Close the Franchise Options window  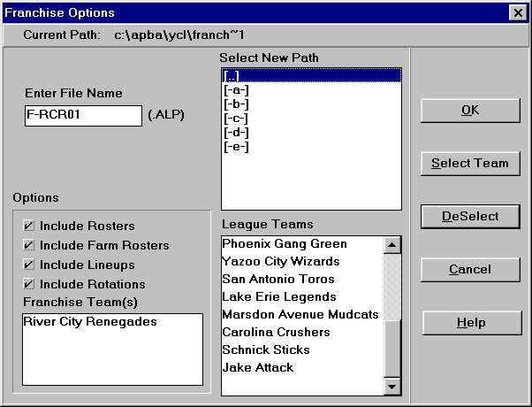(517, 12)
